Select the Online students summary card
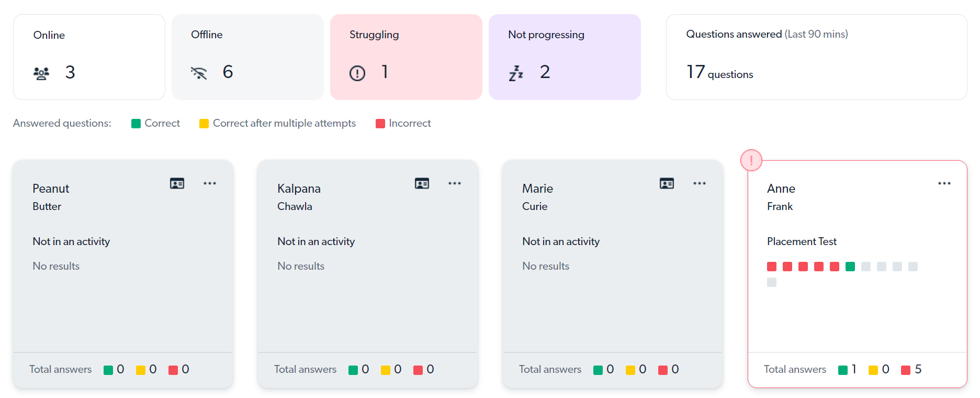 click(x=89, y=57)
